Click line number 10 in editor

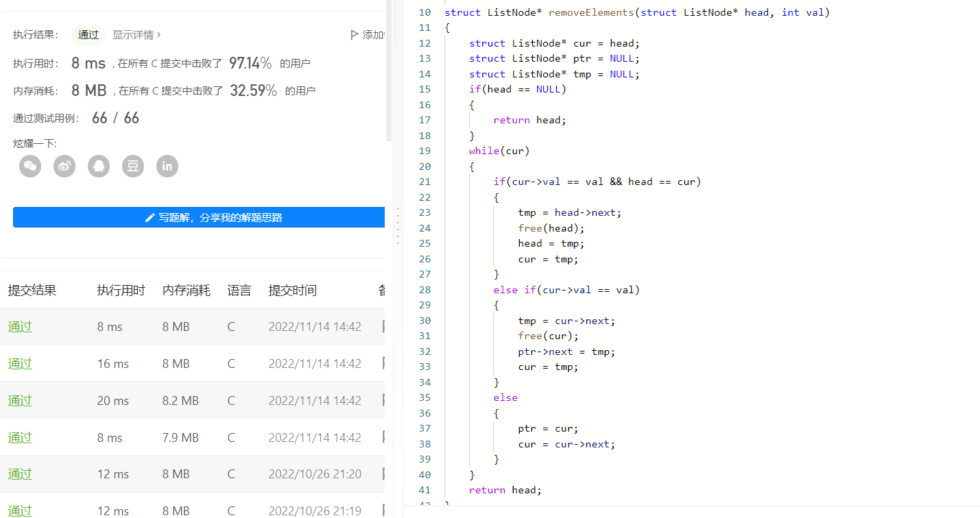(425, 12)
